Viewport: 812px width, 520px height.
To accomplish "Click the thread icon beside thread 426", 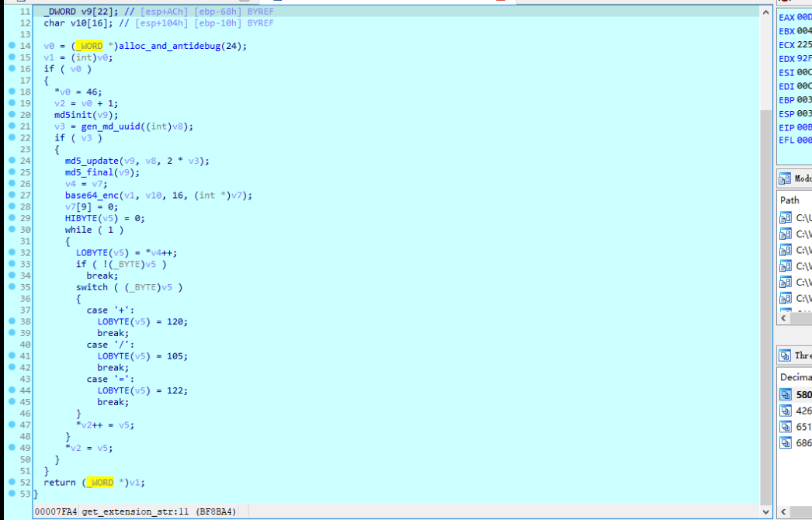I will pos(786,411).
